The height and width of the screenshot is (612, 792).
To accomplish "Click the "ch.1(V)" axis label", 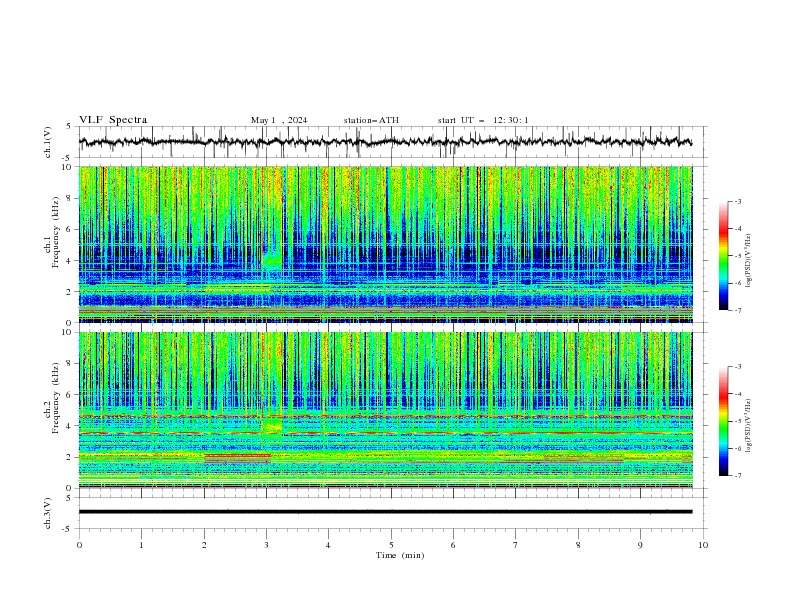I will click(x=48, y=142).
